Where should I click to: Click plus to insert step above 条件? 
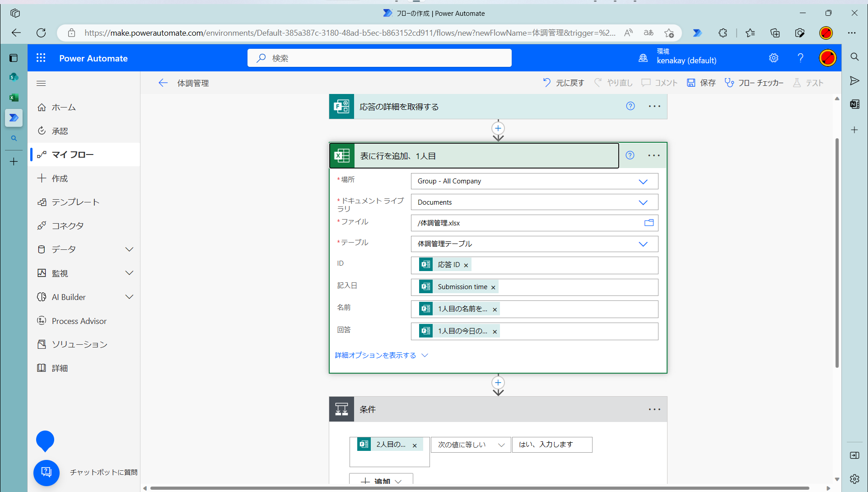pyautogui.click(x=498, y=383)
